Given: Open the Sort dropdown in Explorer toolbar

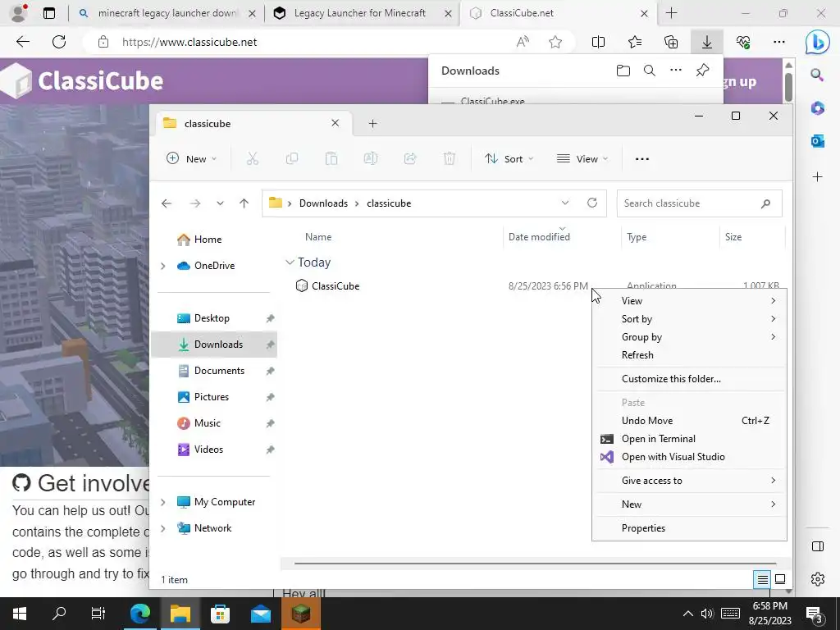Looking at the screenshot, I should click(509, 158).
